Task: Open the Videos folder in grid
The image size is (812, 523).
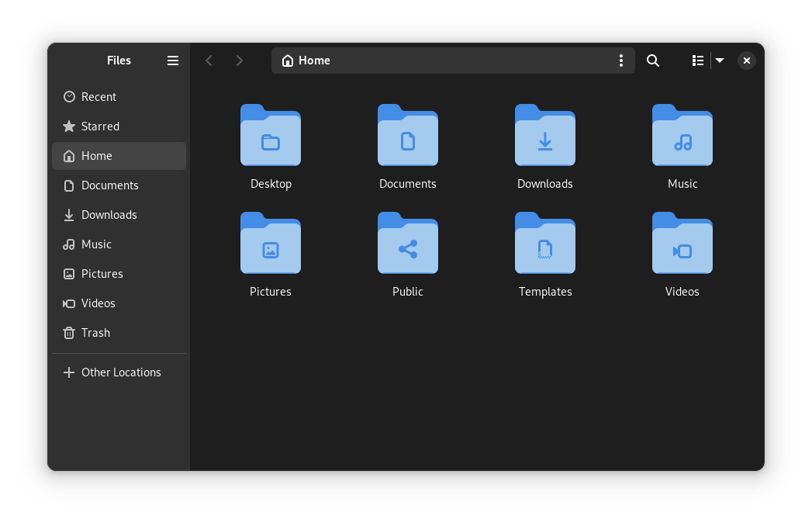Action: tap(682, 244)
